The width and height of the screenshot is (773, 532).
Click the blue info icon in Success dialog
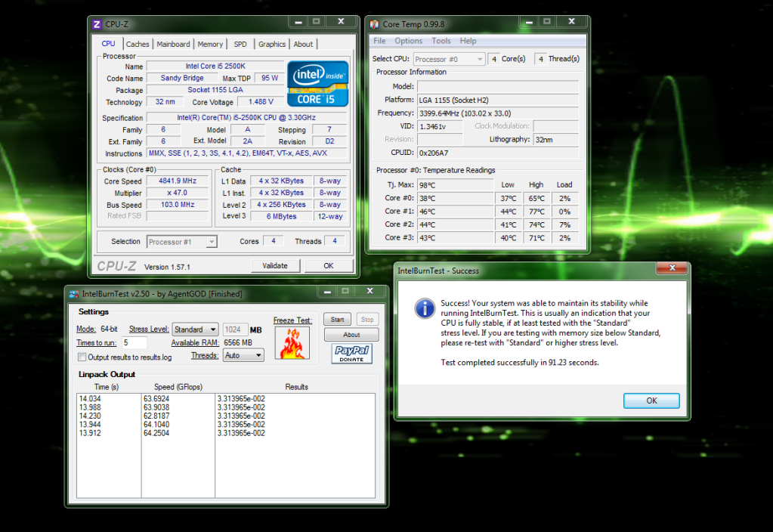pyautogui.click(x=425, y=308)
